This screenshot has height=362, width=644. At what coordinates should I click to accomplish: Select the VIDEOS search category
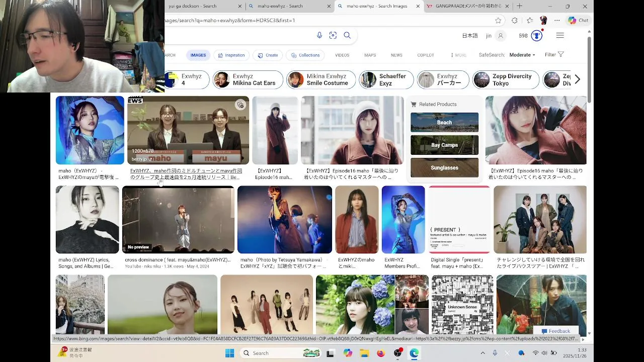(x=342, y=55)
